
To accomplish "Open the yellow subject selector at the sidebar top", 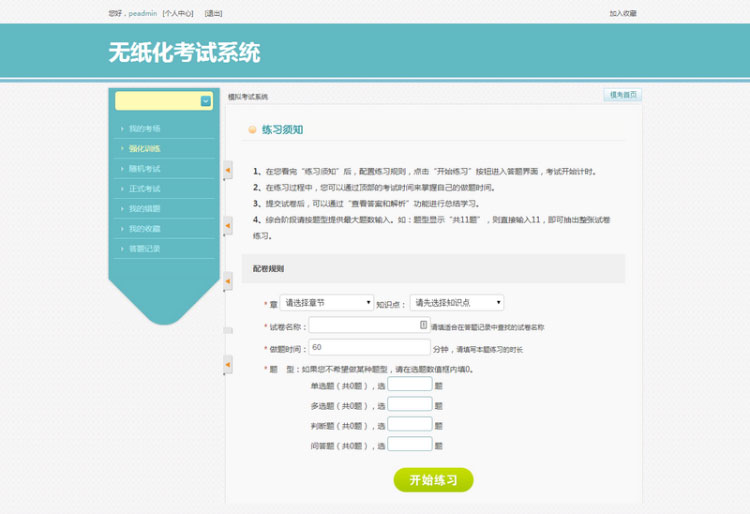I will tap(164, 101).
